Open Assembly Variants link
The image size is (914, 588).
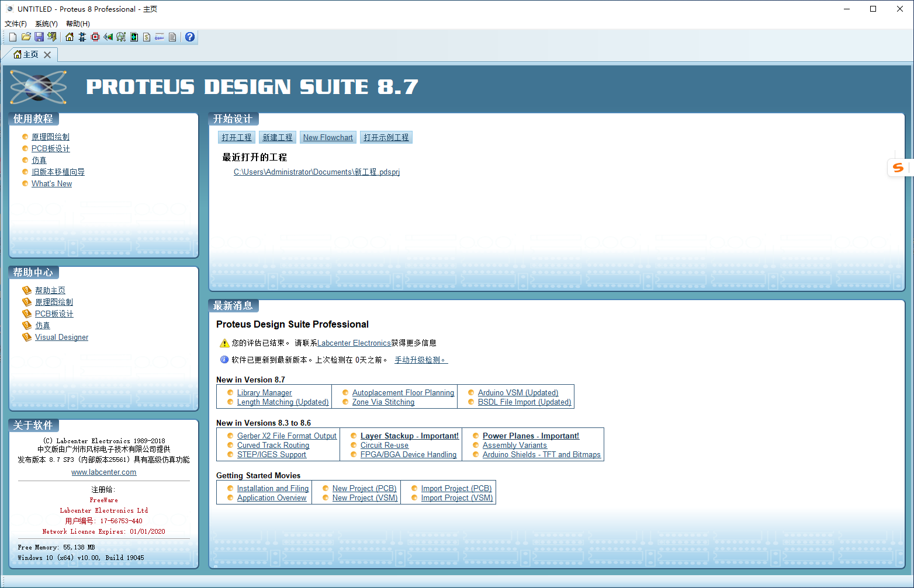[515, 446]
